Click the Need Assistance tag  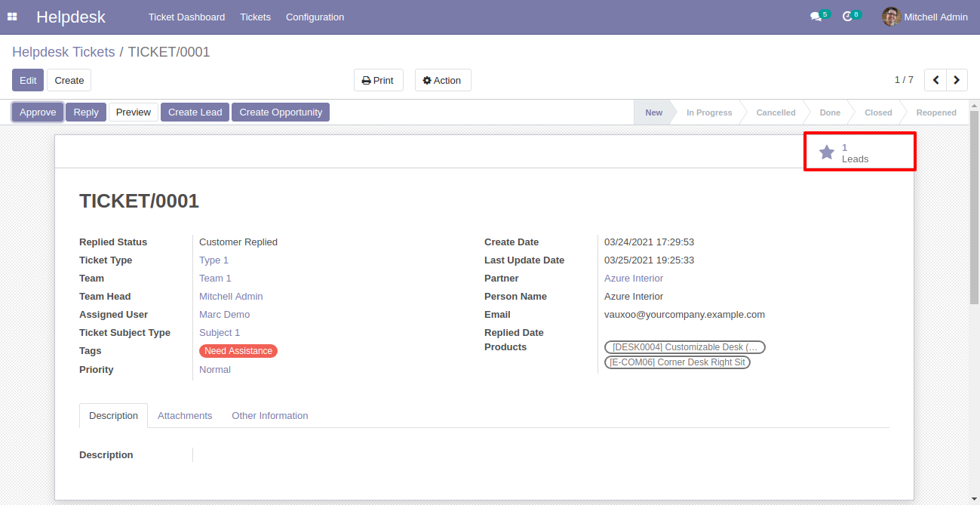coord(238,351)
